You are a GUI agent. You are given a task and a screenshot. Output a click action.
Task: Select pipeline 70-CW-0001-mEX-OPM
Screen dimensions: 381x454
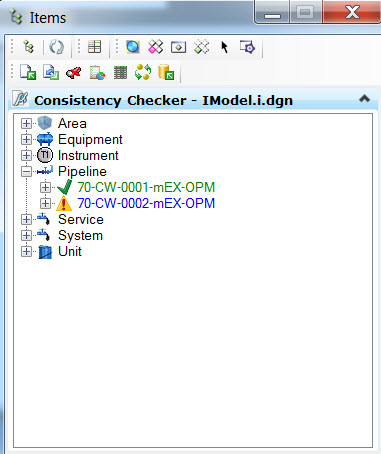point(146,187)
